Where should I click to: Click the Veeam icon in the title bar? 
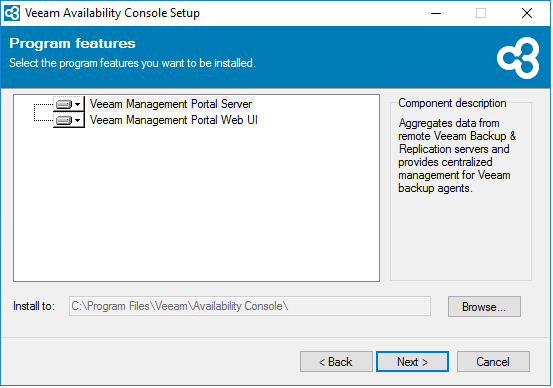click(x=12, y=13)
